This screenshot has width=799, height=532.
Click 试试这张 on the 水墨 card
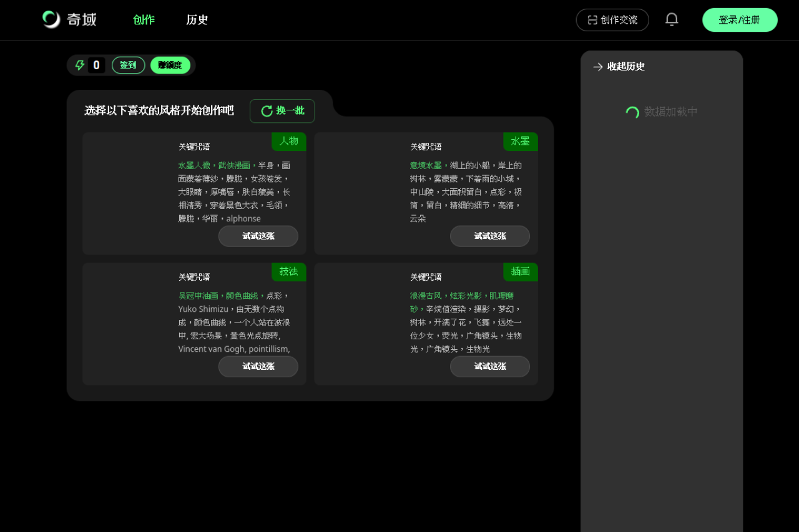click(x=490, y=236)
